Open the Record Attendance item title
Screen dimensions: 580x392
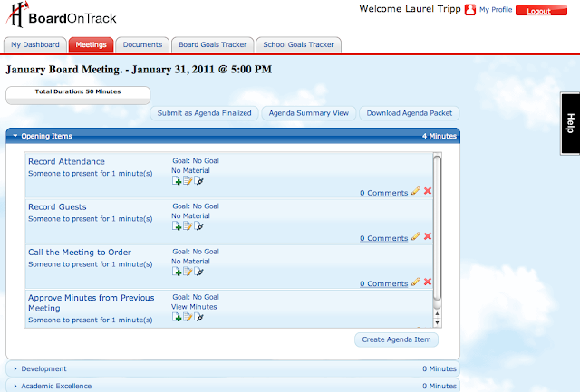(x=66, y=161)
